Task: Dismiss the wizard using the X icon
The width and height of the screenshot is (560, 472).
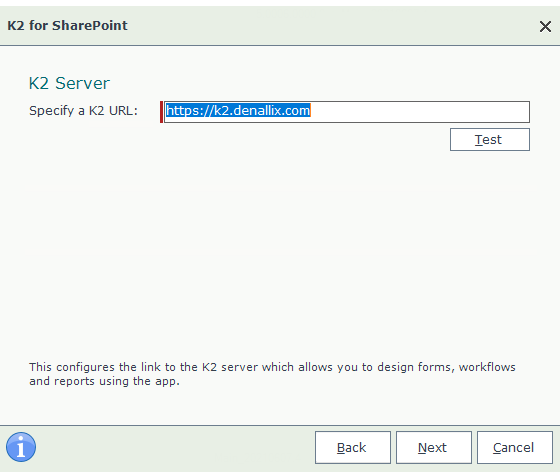Action: click(545, 26)
